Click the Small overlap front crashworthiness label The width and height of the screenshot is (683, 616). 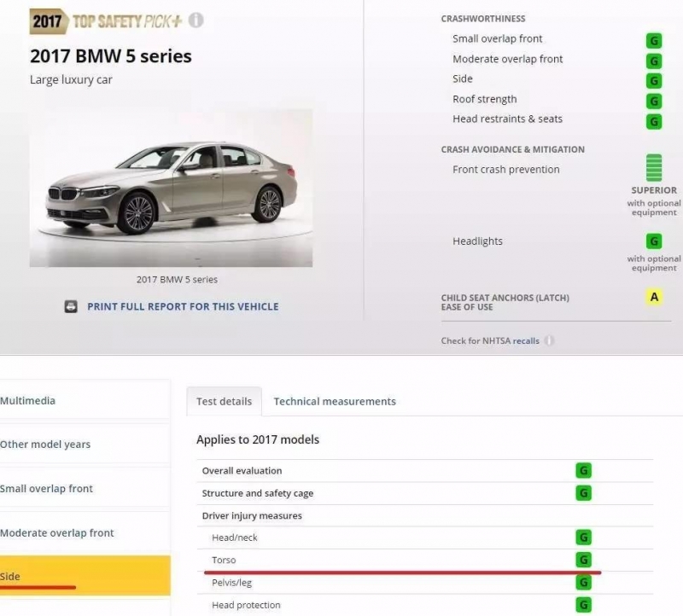[498, 38]
